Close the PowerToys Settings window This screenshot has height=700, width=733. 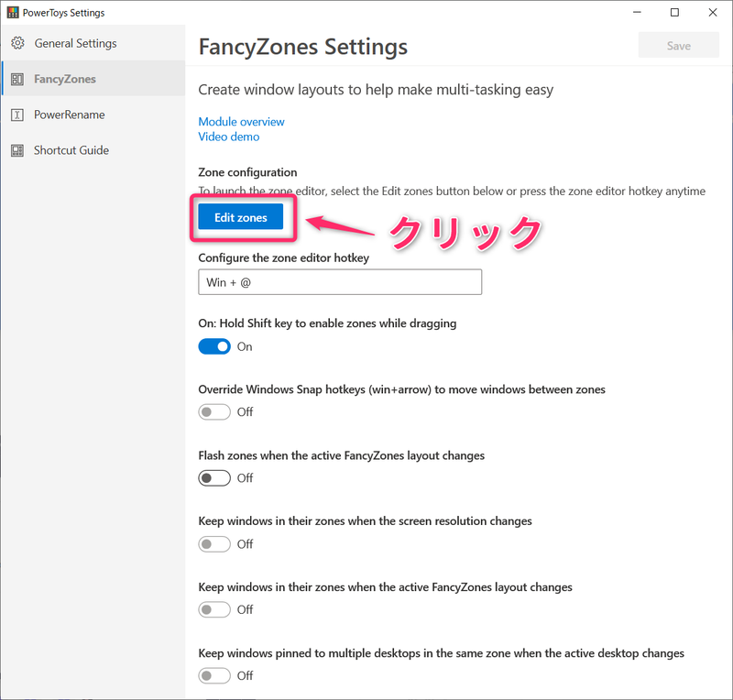point(713,13)
